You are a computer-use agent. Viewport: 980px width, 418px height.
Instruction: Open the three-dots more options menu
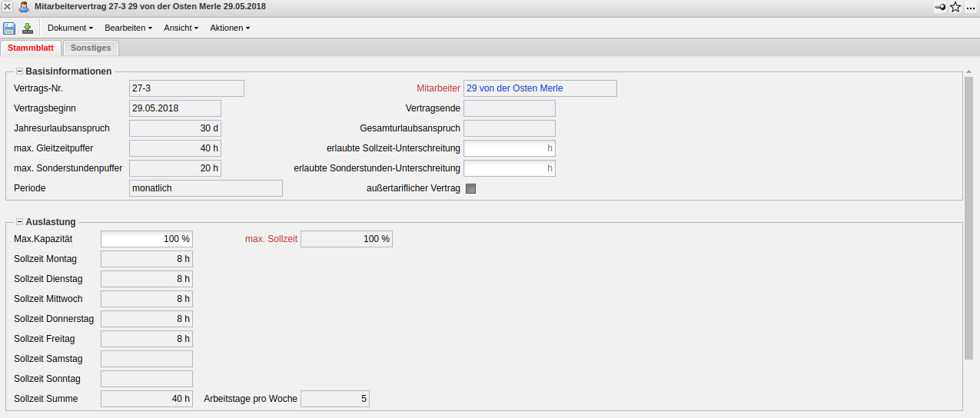click(971, 7)
